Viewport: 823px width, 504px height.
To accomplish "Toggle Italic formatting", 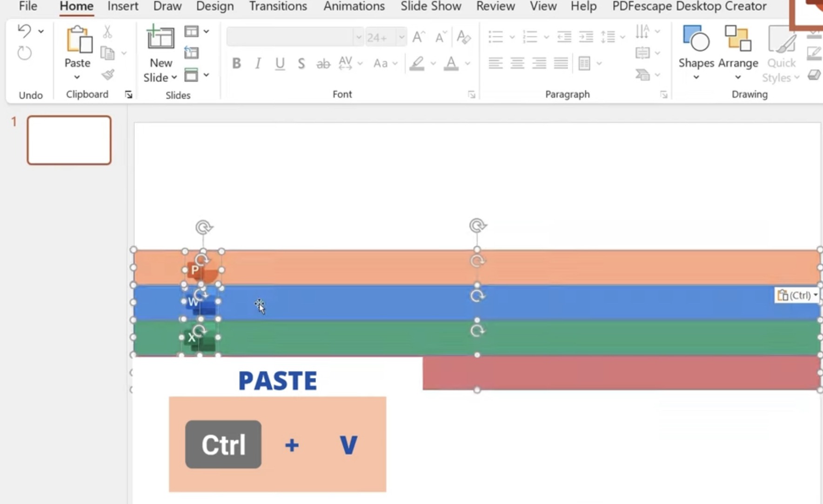I will (x=258, y=63).
